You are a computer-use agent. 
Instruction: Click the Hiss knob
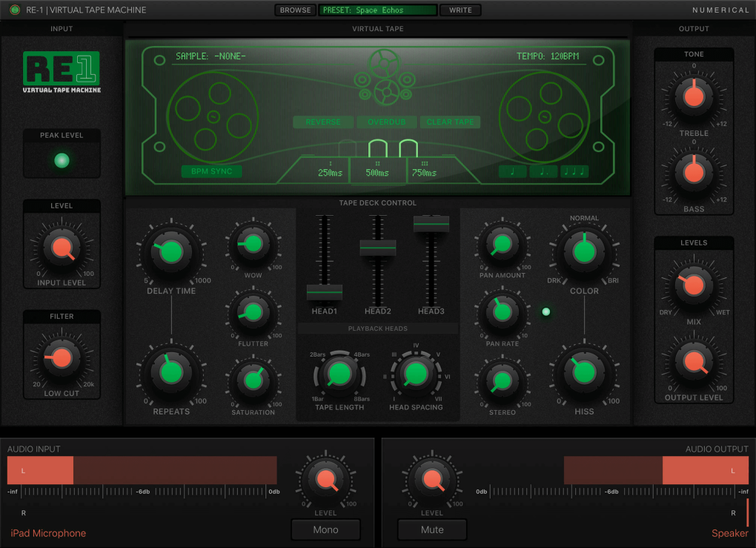coord(584,372)
